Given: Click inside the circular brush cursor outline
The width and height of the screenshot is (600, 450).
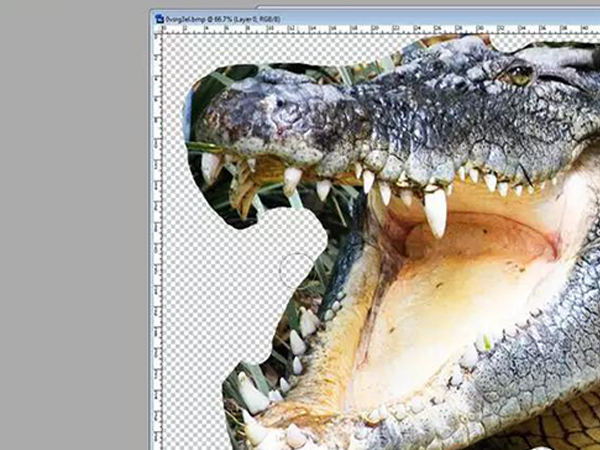Looking at the screenshot, I should coord(296,268).
